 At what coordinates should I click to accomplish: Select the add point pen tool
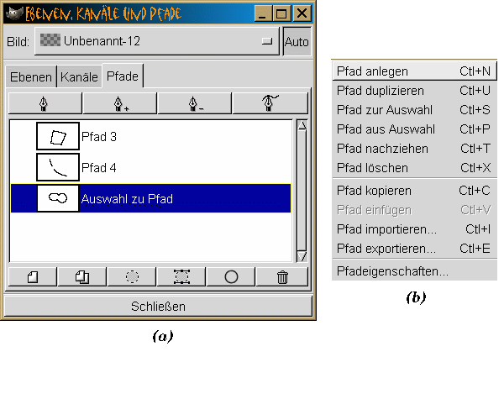click(120, 102)
